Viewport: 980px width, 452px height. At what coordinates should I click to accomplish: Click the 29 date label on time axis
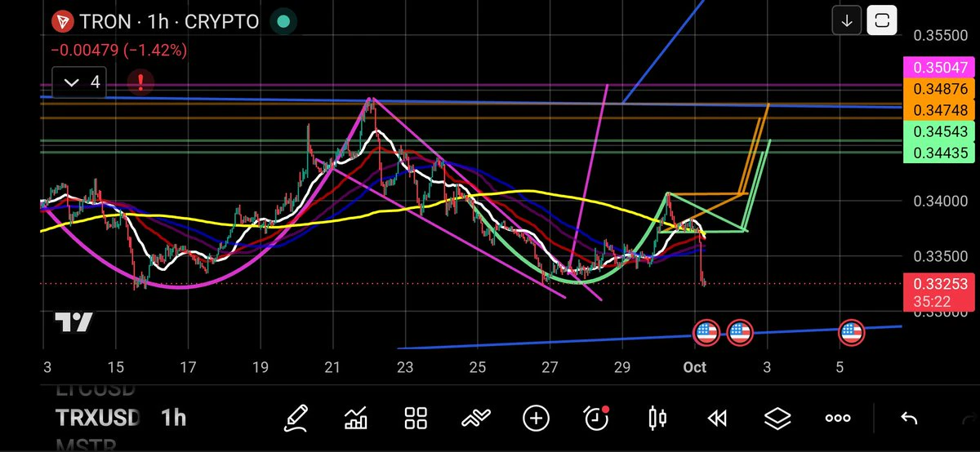point(622,367)
